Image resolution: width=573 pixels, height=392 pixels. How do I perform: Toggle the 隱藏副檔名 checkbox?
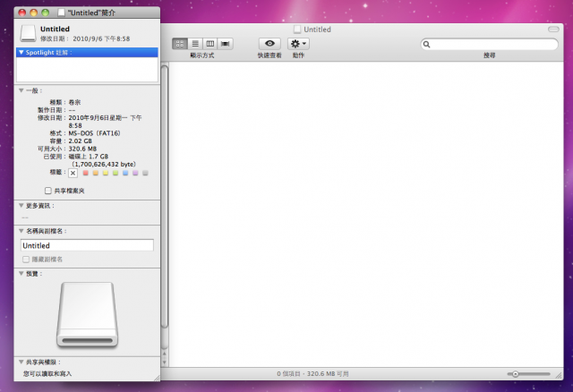point(26,260)
